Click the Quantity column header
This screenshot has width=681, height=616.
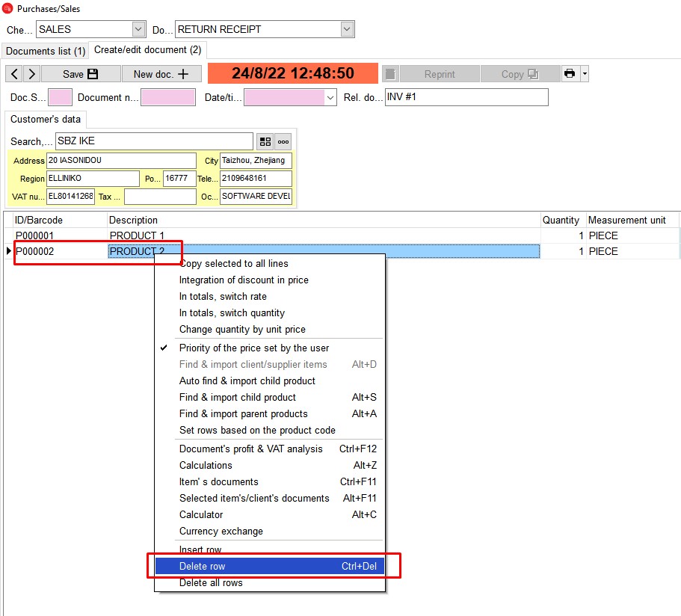[x=563, y=221]
